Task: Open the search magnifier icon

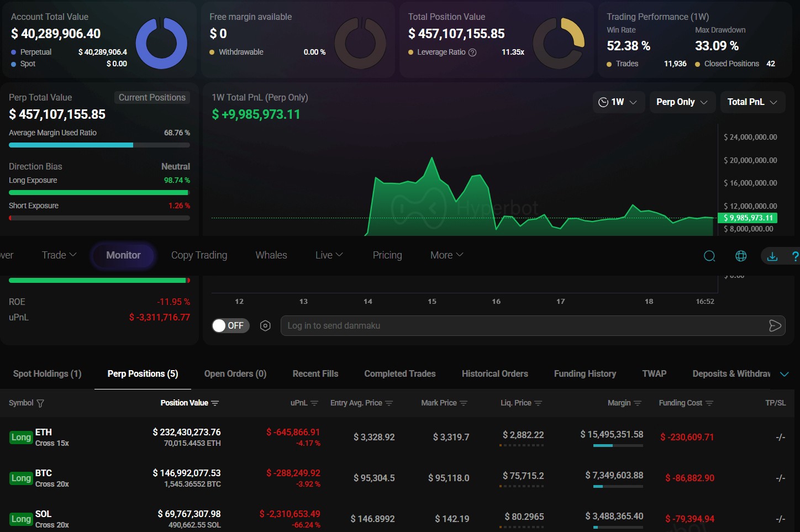Action: tap(709, 256)
